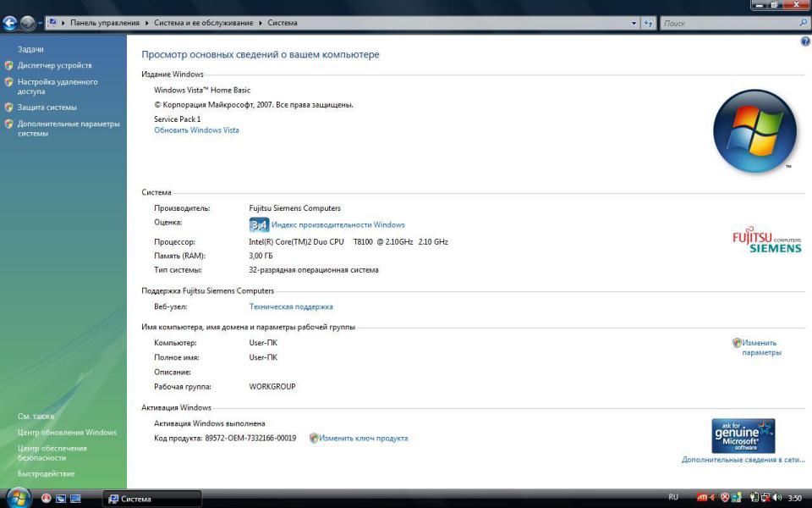
Task: Expand the arrow before Панель управления
Action: 63,23
